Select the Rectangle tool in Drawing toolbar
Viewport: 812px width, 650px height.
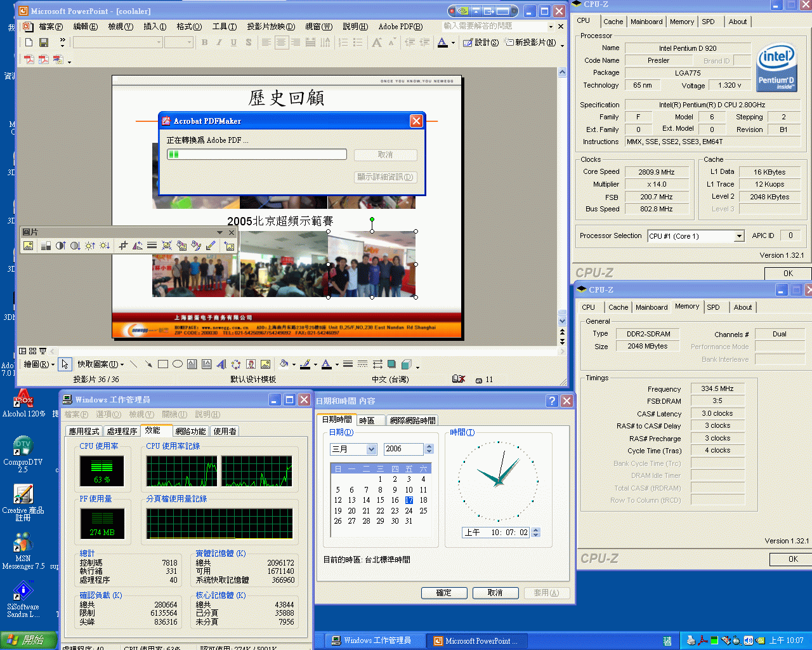click(x=163, y=364)
